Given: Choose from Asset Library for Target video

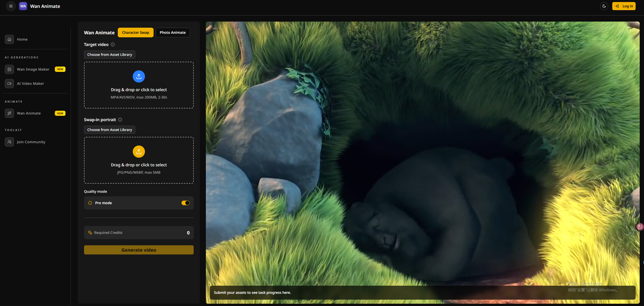Looking at the screenshot, I should click(x=110, y=55).
